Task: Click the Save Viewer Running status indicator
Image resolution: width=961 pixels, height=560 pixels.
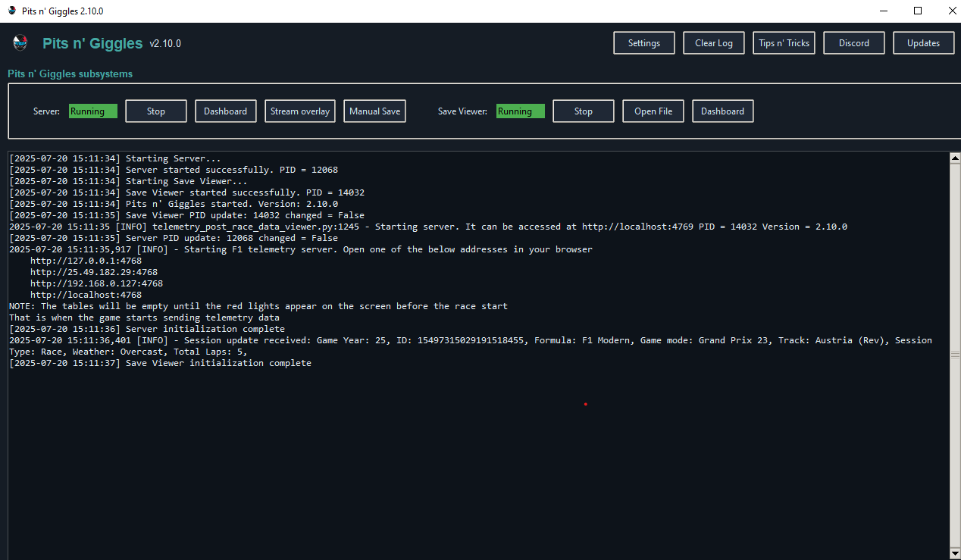Action: point(520,111)
